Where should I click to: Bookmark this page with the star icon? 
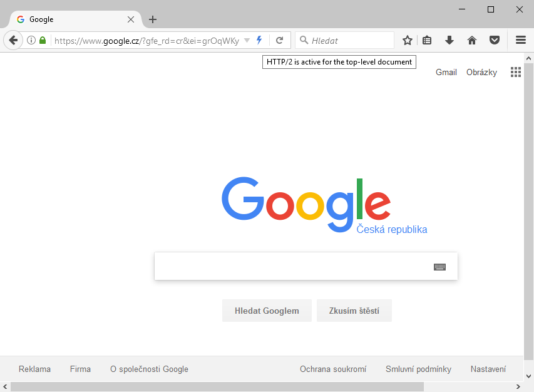point(408,40)
